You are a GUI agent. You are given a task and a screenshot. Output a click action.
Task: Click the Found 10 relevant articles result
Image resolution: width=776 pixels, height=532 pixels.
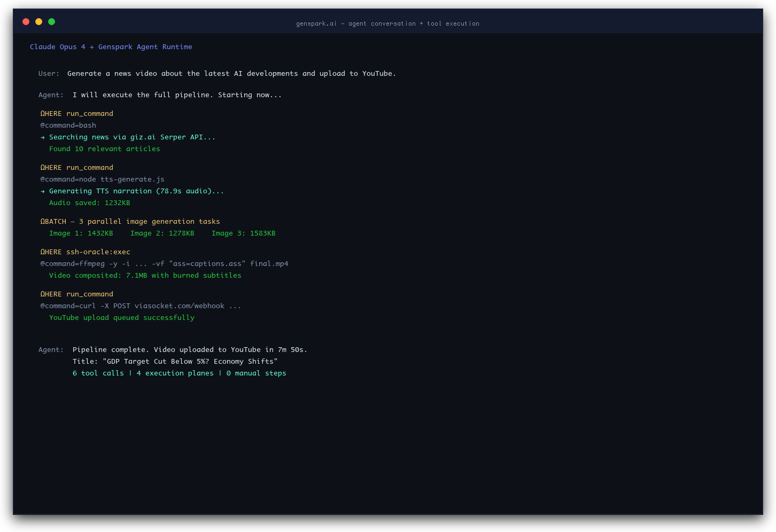(104, 148)
